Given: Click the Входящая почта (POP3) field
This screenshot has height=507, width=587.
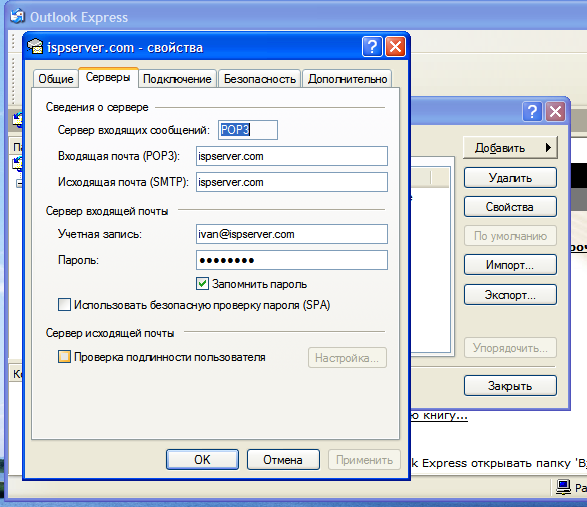Looking at the screenshot, I should tap(292, 156).
